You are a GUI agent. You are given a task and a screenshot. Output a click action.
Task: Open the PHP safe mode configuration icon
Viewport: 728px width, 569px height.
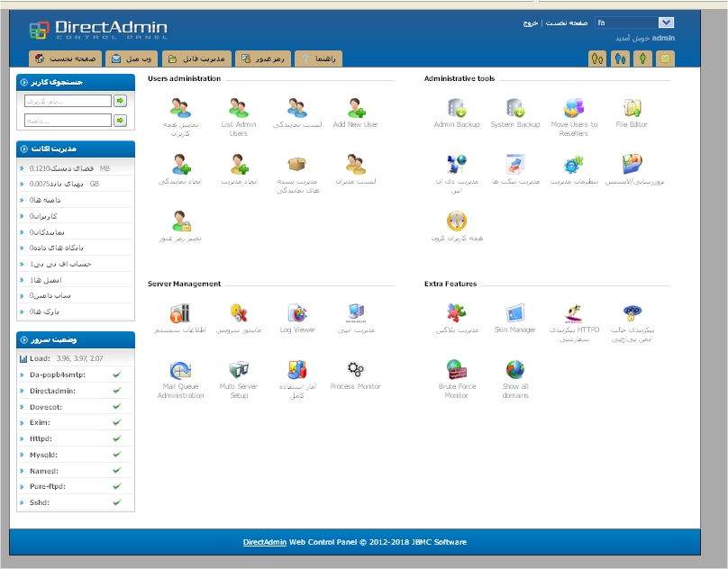point(632,313)
